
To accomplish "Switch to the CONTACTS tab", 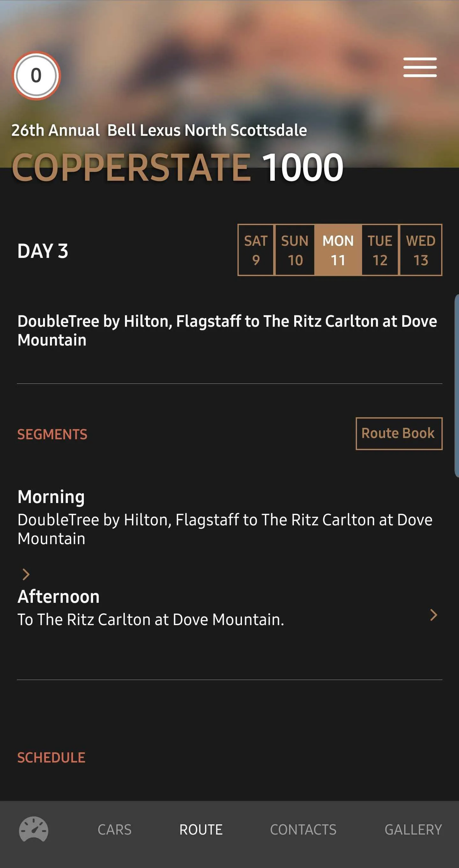I will tap(303, 829).
